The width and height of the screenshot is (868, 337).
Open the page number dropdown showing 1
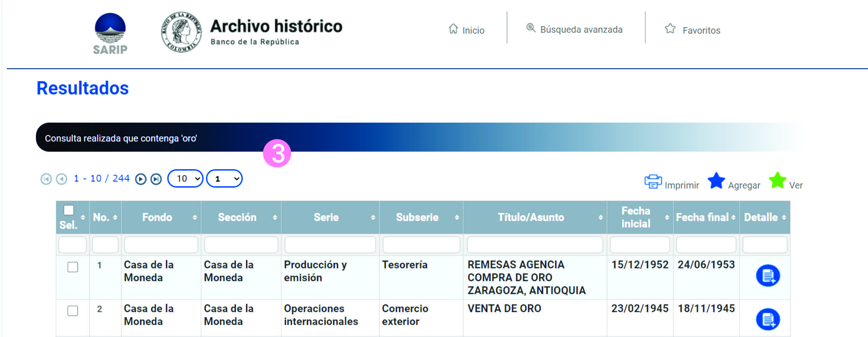224,178
